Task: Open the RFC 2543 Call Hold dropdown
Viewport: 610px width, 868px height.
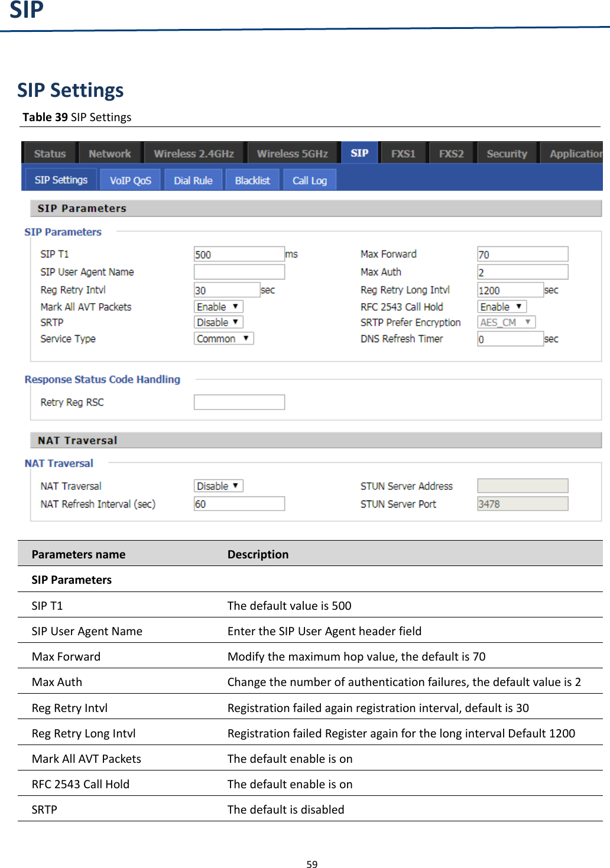Action: 500,306
